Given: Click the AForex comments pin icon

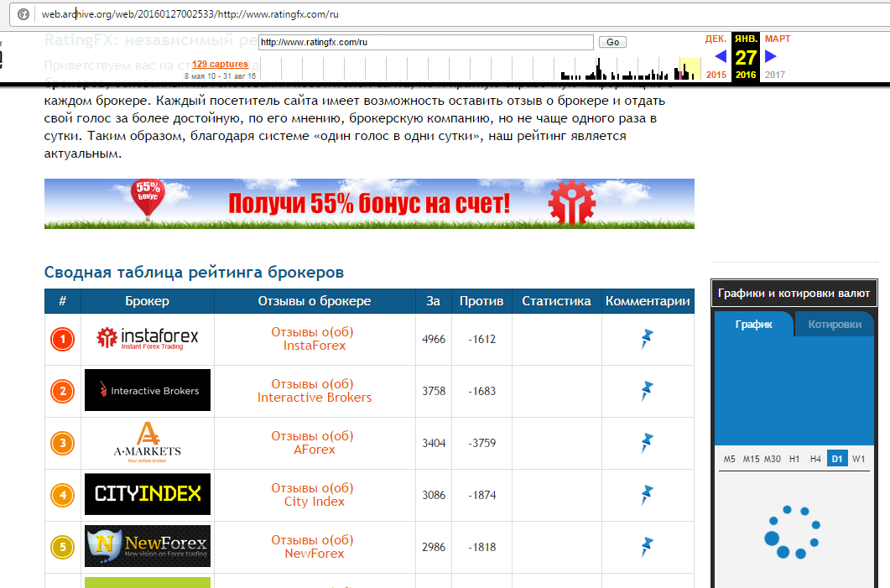Looking at the screenshot, I should tap(647, 443).
